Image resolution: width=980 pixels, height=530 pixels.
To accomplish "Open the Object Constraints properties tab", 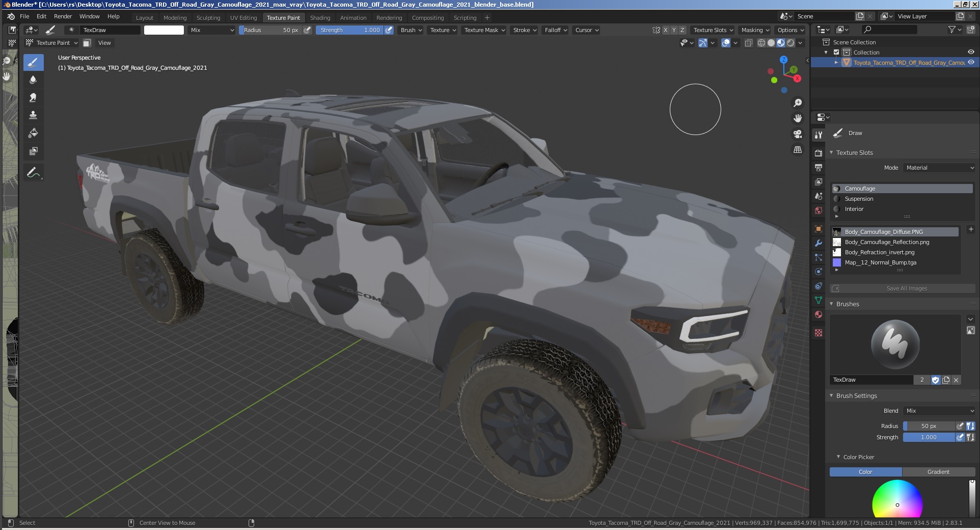I will [x=819, y=286].
